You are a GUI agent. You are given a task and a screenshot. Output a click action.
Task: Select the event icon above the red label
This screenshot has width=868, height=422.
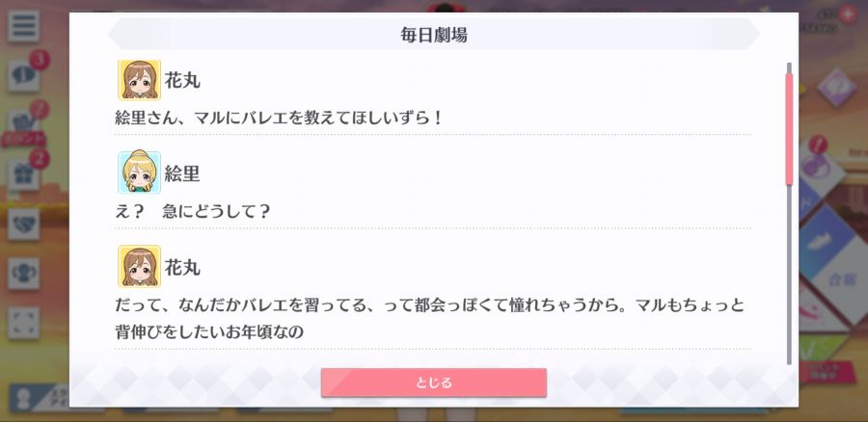pos(24,122)
